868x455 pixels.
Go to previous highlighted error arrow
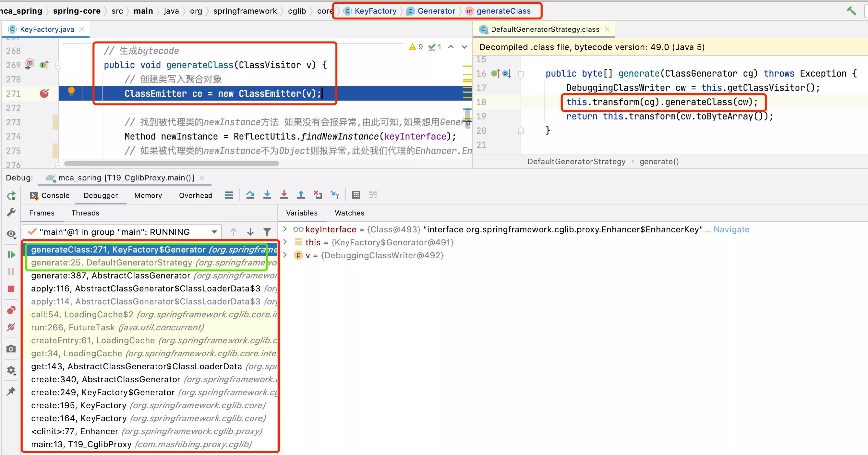[451, 47]
